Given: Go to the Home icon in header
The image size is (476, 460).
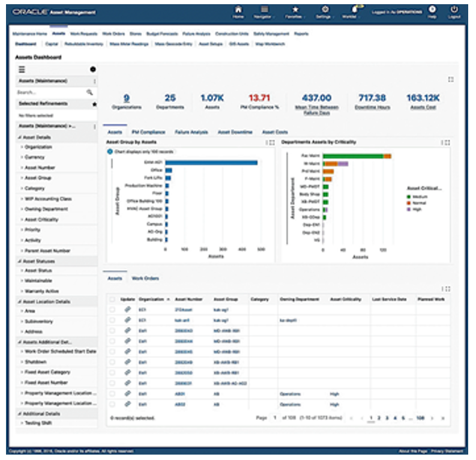Looking at the screenshot, I should 238,9.
